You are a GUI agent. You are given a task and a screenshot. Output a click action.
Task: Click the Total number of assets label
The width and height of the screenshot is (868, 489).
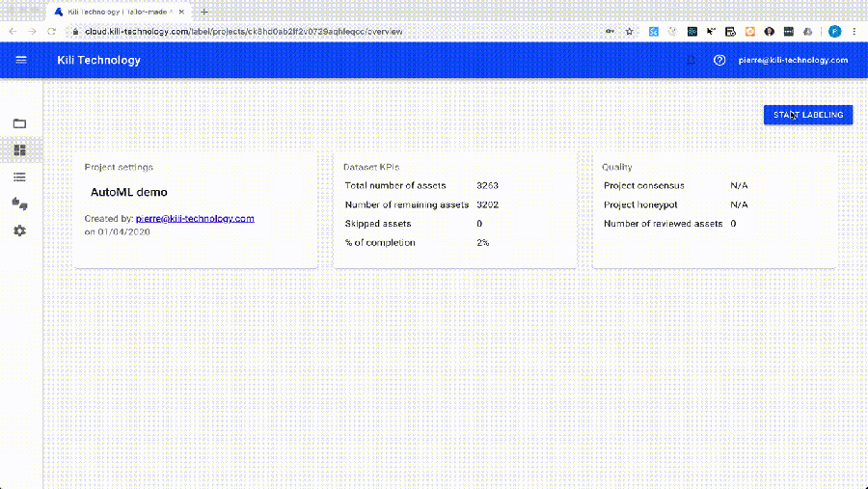pos(395,185)
